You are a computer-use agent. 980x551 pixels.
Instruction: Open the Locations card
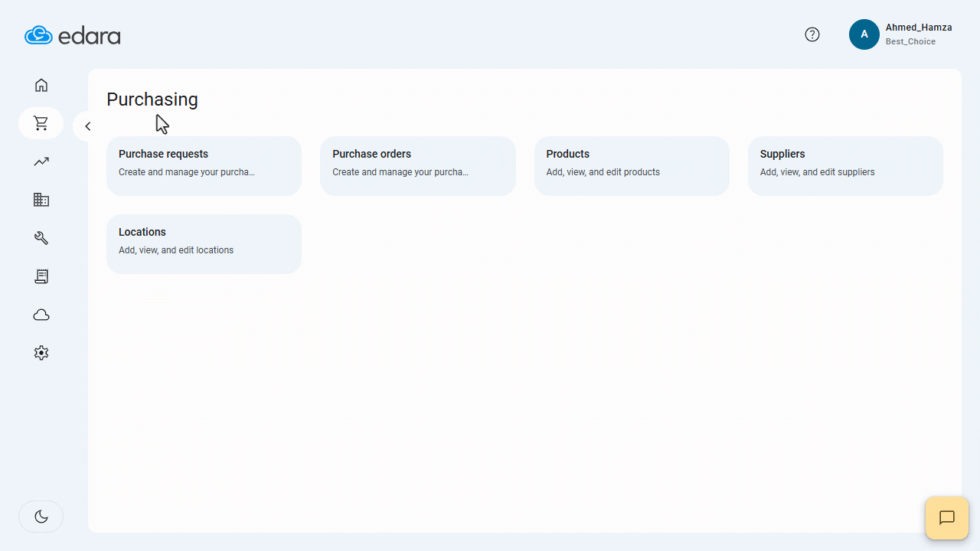204,244
